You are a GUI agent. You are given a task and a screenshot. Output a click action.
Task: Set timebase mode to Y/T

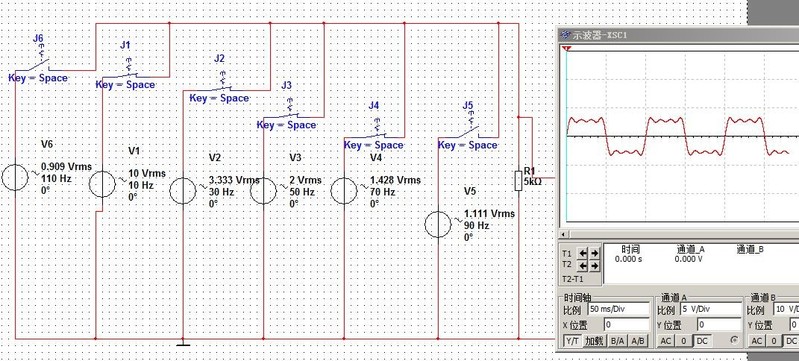coord(572,341)
